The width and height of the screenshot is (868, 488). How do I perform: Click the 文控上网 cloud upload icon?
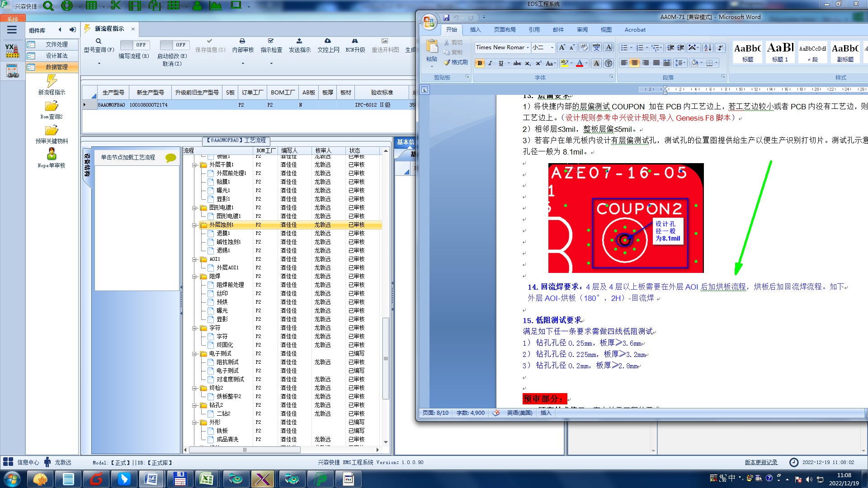(328, 41)
